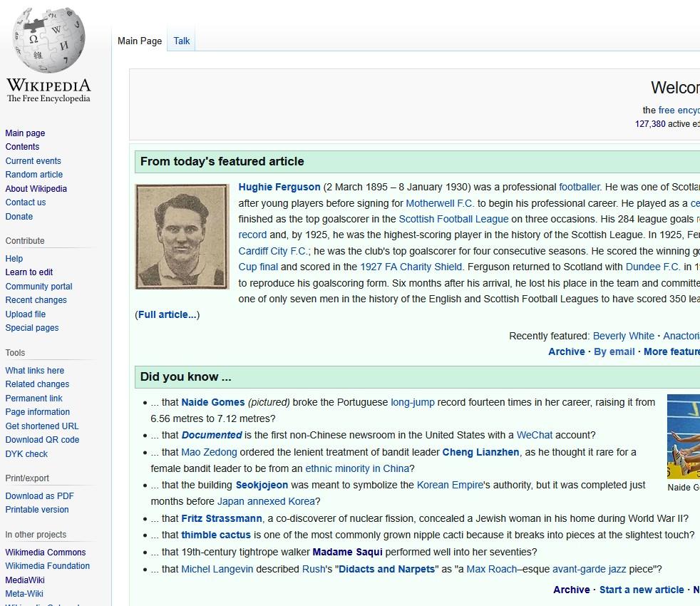Select the Main Page tab
This screenshot has height=606, width=700.
(x=140, y=41)
